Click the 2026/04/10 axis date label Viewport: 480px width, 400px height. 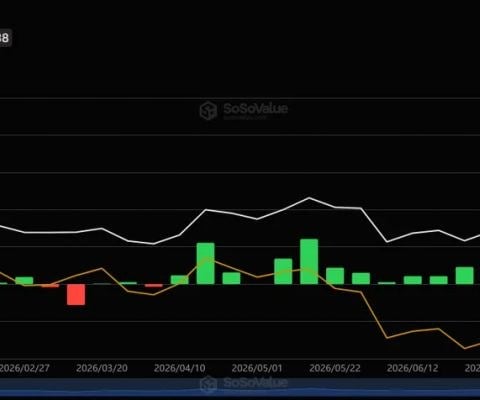[180, 368]
